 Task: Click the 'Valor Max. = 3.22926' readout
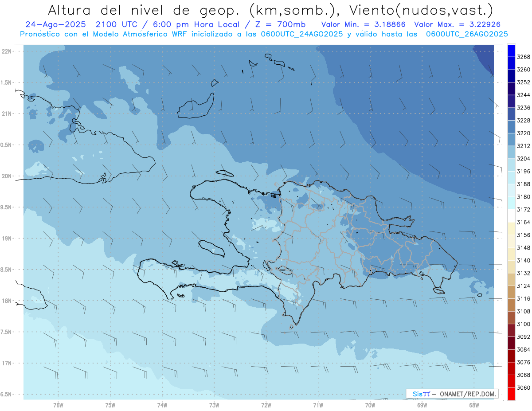457,24
